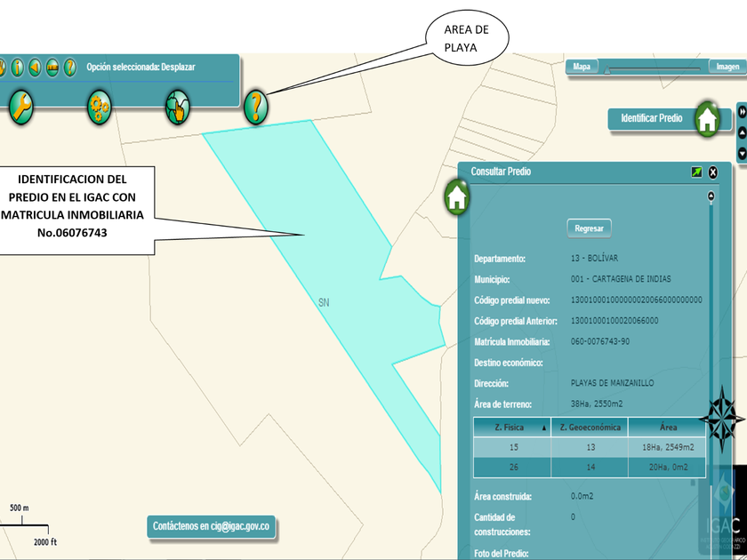Click the Mapa-Imagen transparency slider handle

tap(607, 70)
